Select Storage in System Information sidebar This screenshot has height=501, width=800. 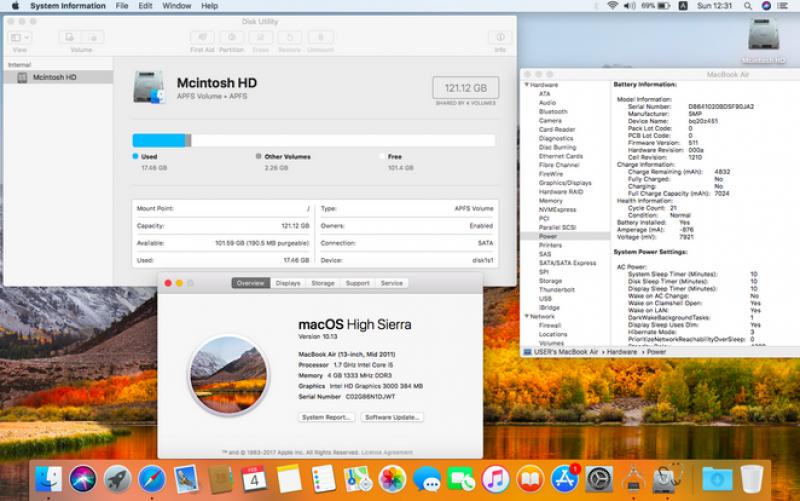click(551, 281)
